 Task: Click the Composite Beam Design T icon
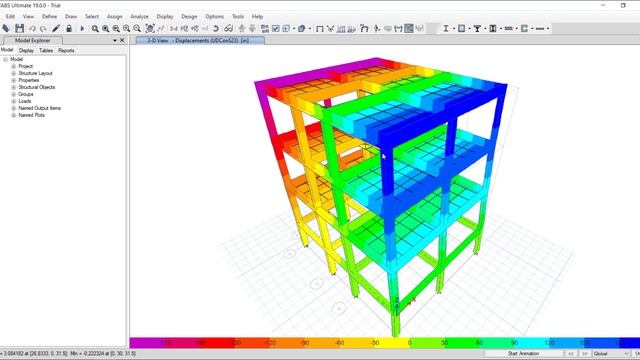pyautogui.click(x=477, y=29)
